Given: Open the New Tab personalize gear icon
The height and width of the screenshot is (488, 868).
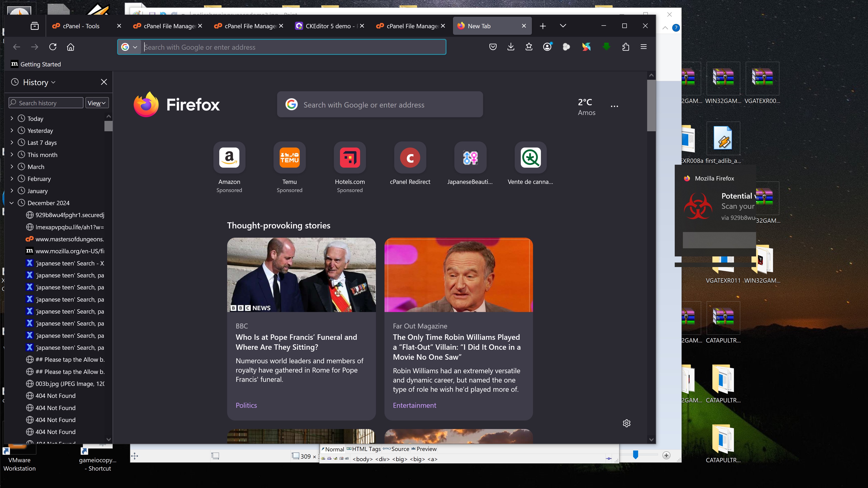Looking at the screenshot, I should pyautogui.click(x=626, y=423).
